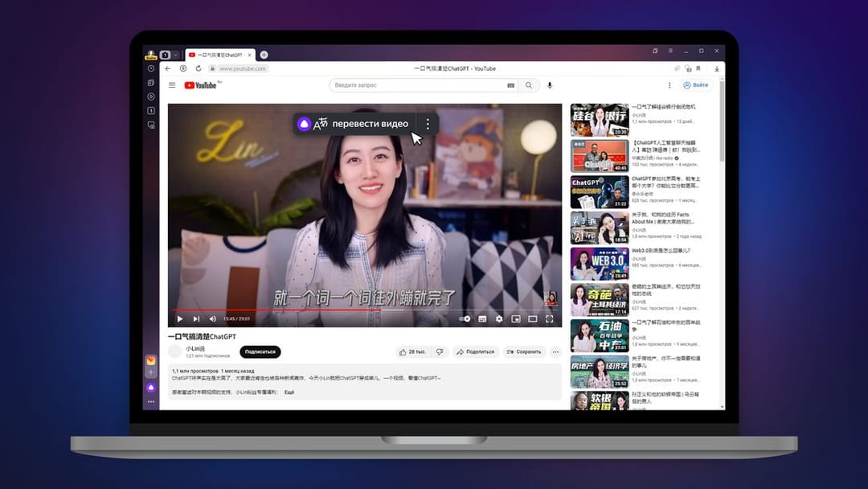Viewport: 868px width, 489px height.
Task: Start voice search with the microphone icon
Action: [x=550, y=85]
